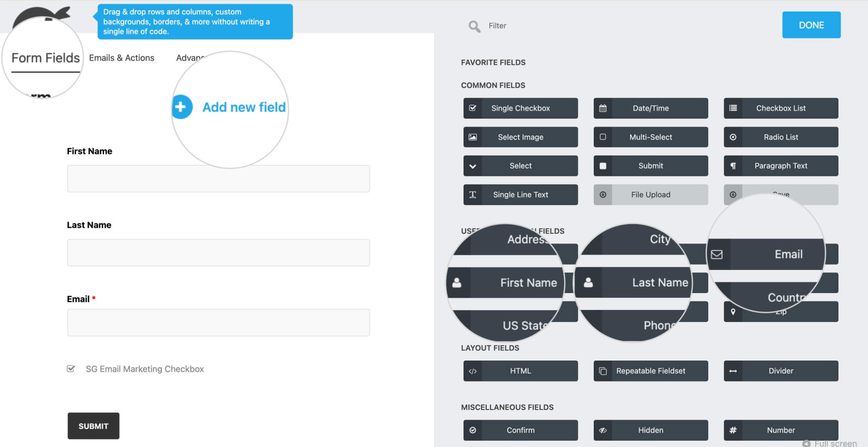
Task: Click the Confirm field's check-circle icon
Action: 472,430
